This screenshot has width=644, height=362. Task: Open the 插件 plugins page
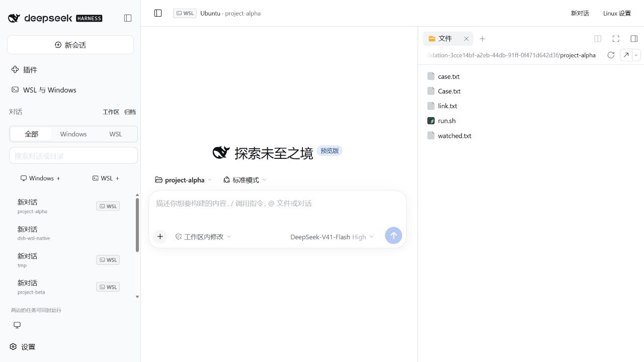tap(25, 69)
